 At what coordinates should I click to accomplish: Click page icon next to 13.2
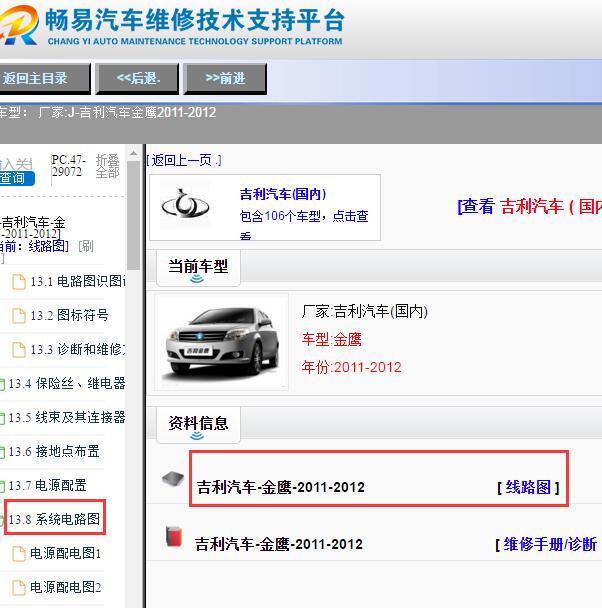19,316
